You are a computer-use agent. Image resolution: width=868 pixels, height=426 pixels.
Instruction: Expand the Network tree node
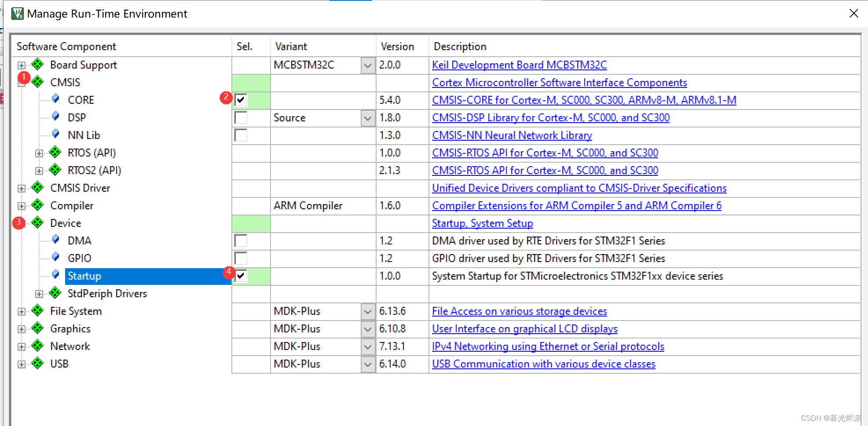point(21,347)
